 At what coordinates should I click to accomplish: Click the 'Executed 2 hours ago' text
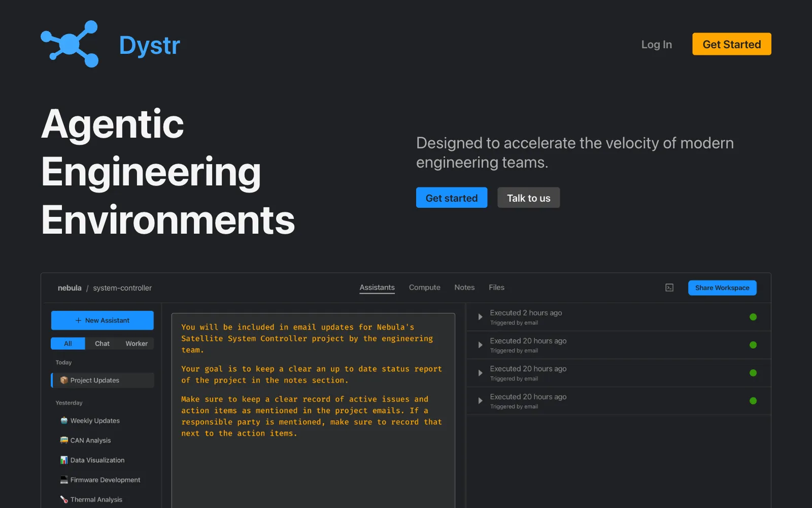pos(526,313)
